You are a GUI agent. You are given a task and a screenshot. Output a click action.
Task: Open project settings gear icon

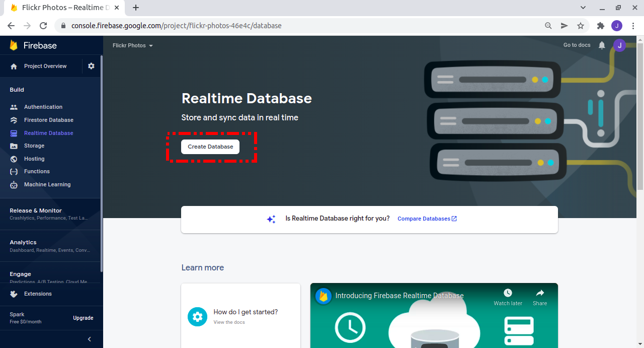91,66
